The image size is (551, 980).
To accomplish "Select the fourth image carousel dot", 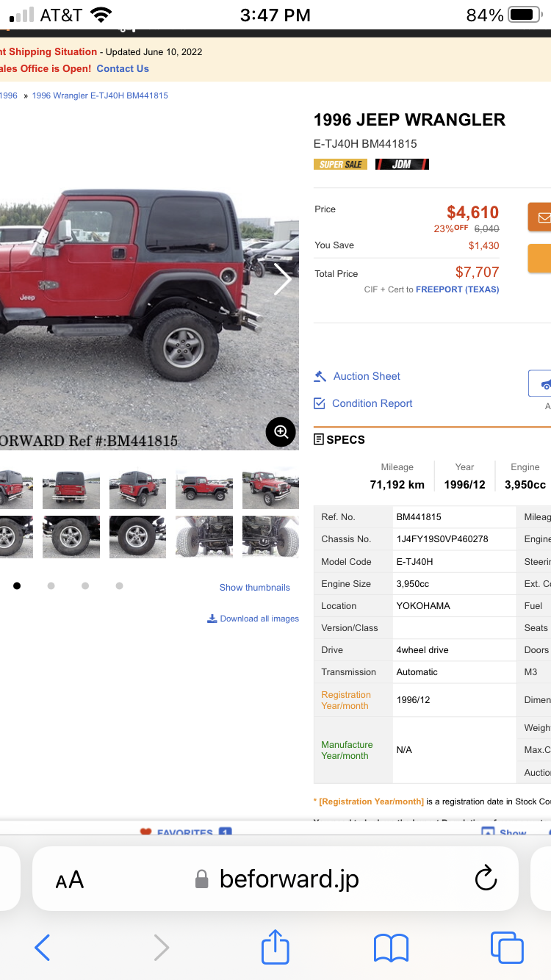I will pos(119,586).
